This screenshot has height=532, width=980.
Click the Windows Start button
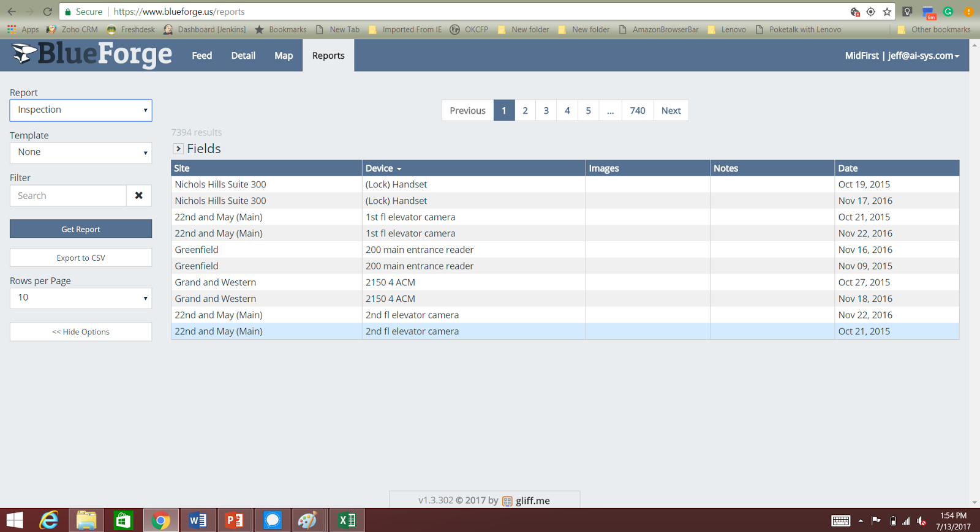coord(15,520)
